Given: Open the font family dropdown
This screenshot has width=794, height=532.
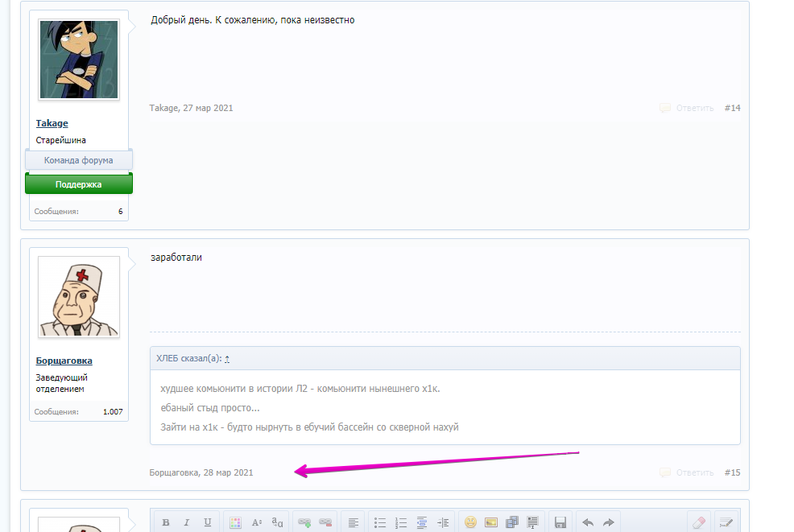Looking at the screenshot, I should point(278,522).
